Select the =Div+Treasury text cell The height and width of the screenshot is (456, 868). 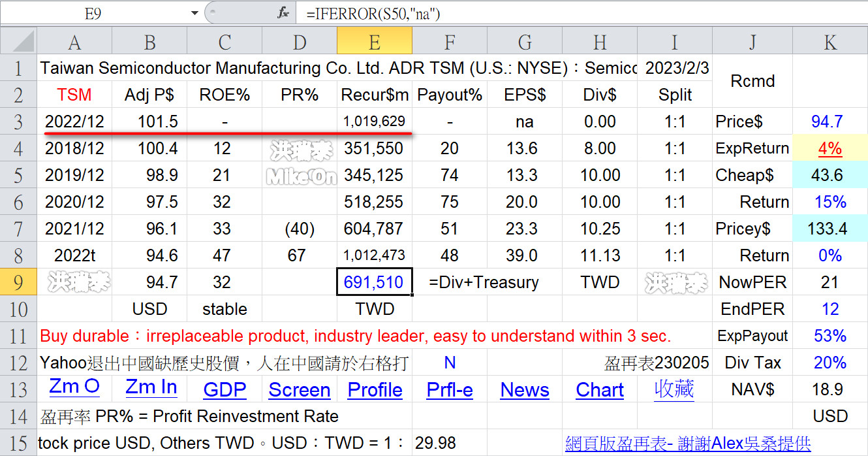[484, 282]
